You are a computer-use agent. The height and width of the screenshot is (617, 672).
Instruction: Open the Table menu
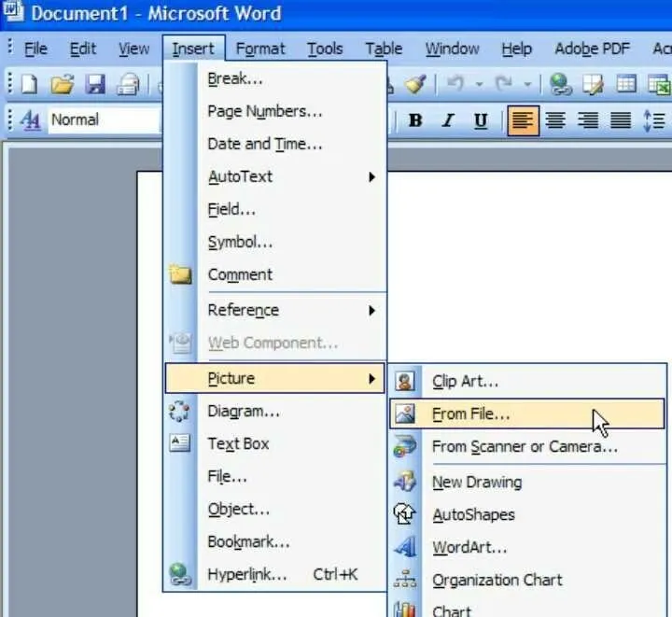coord(384,49)
